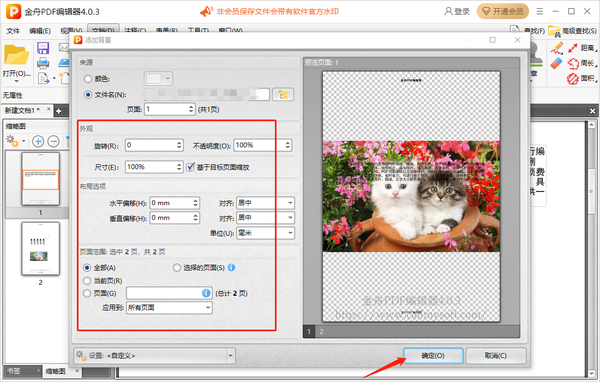The image size is (600, 382).
Task: Click the horizontal offset spinner arrows
Action: pos(196,202)
